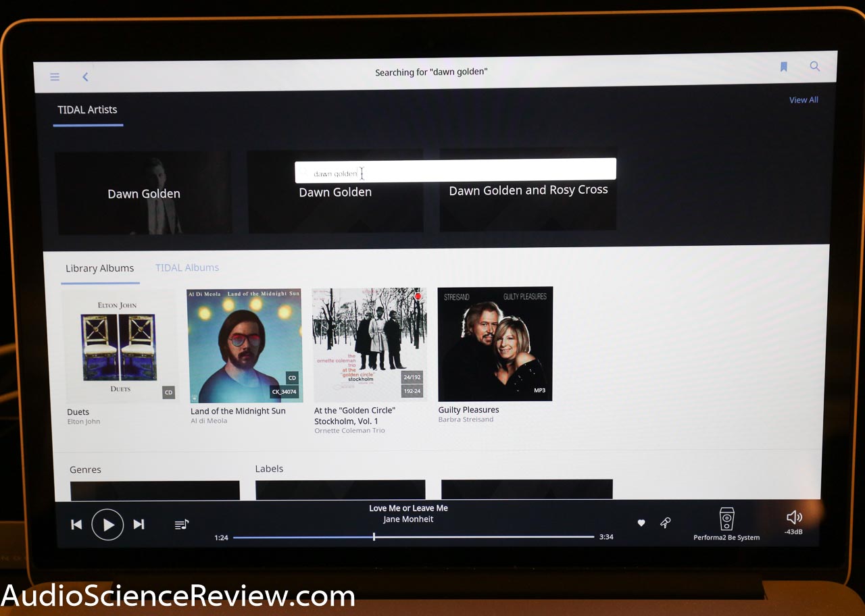
Task: Click the Genres section heading
Action: (x=85, y=469)
